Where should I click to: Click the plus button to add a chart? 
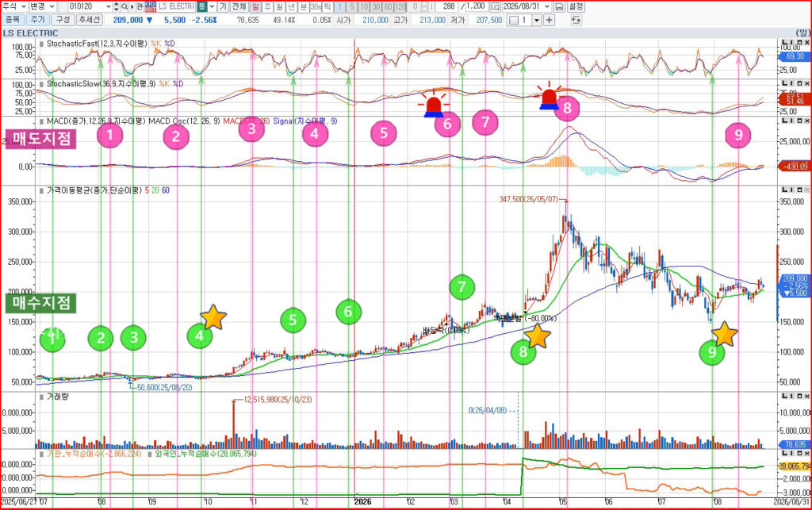[x=549, y=20]
